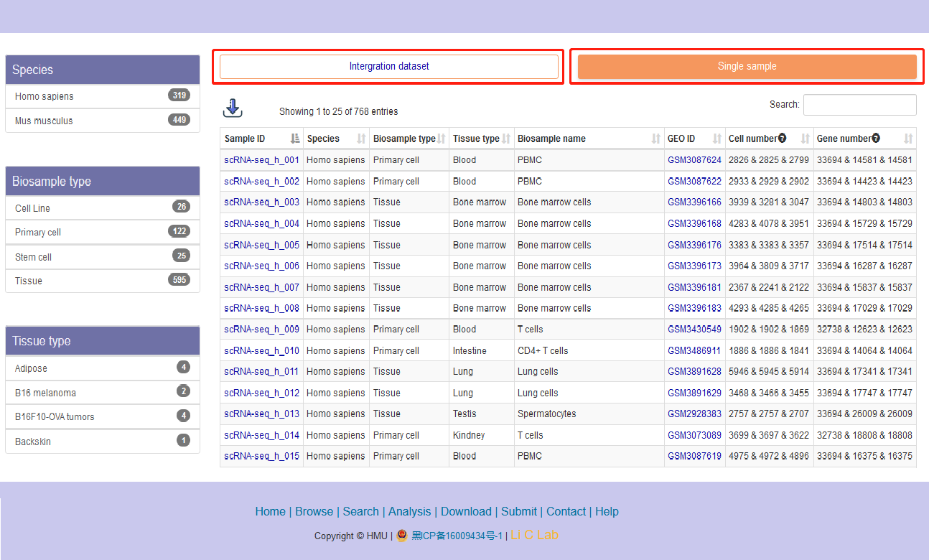Open GEO link GSM3073089

[x=694, y=436]
